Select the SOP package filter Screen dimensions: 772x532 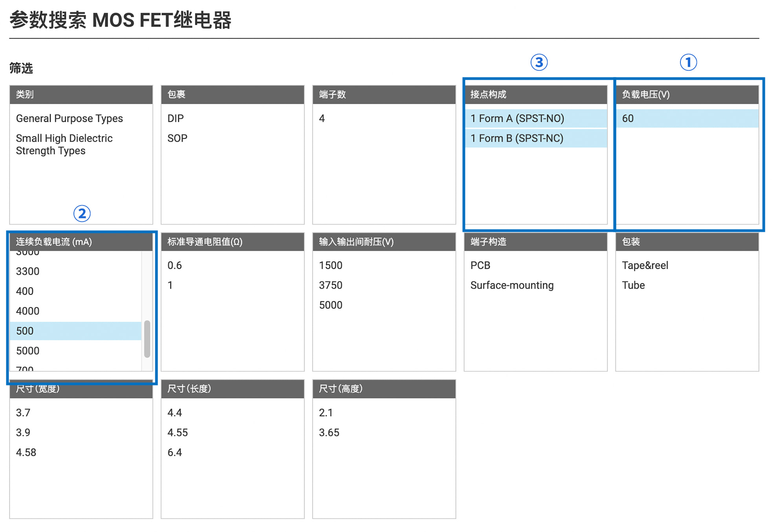[x=177, y=138]
